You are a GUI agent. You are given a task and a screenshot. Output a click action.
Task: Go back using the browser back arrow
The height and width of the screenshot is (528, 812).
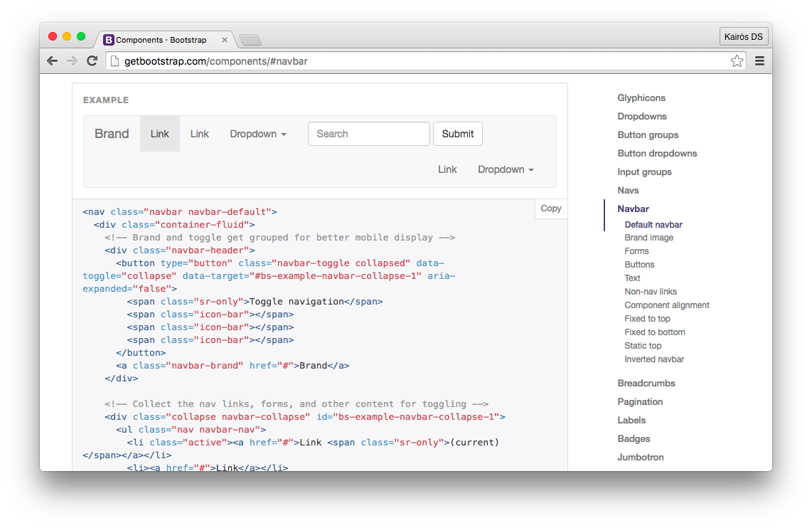pos(53,61)
